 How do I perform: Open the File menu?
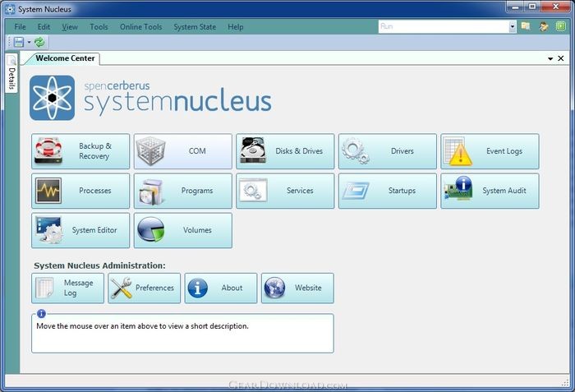coord(21,27)
